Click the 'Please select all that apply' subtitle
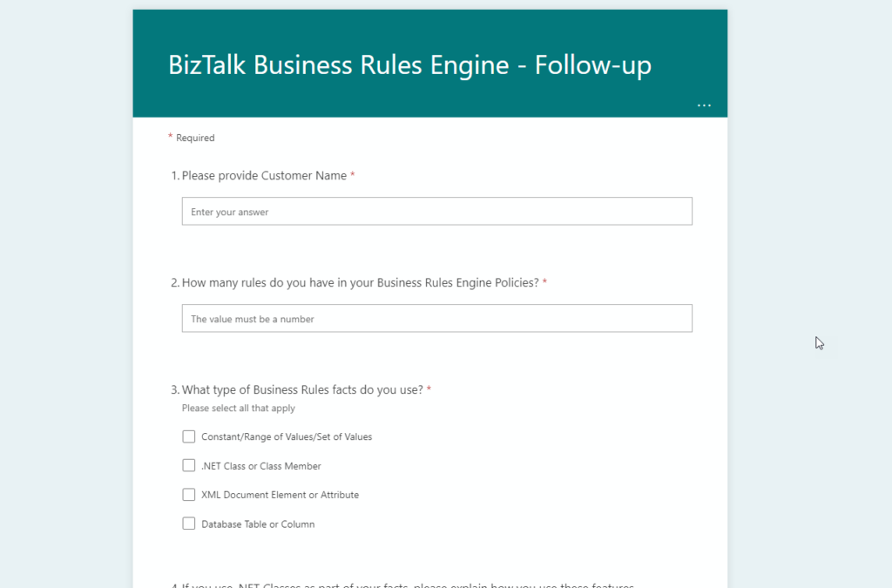This screenshot has height=588, width=892. click(239, 408)
